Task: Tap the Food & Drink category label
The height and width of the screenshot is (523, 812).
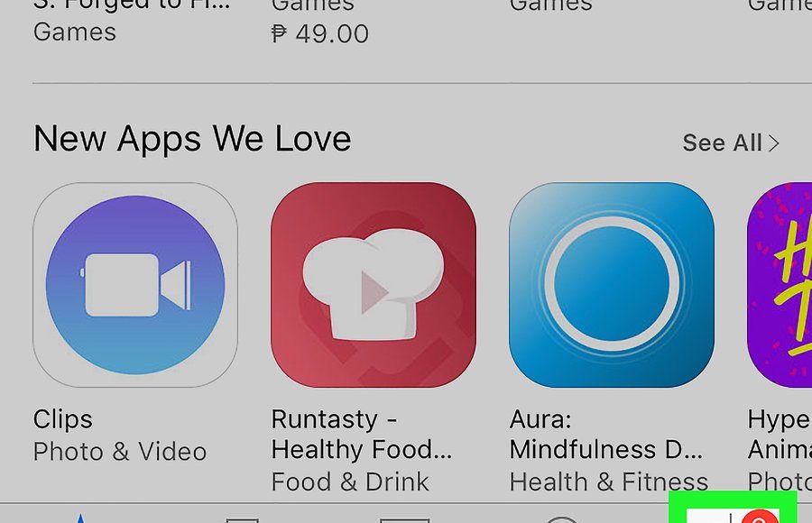Action: pyautogui.click(x=350, y=482)
